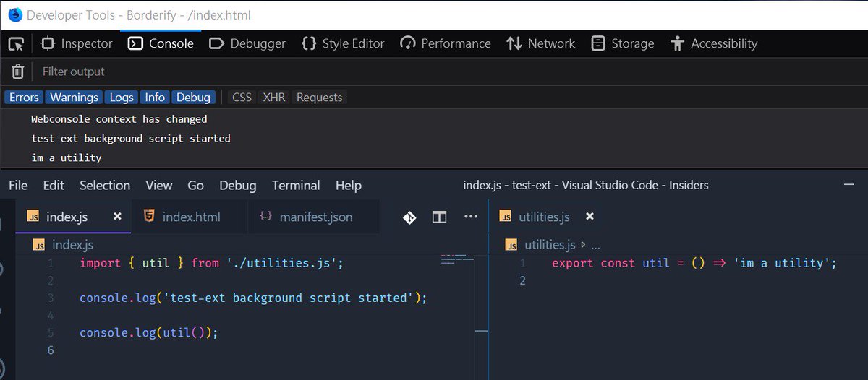Close the utilities.js tab

pyautogui.click(x=590, y=217)
